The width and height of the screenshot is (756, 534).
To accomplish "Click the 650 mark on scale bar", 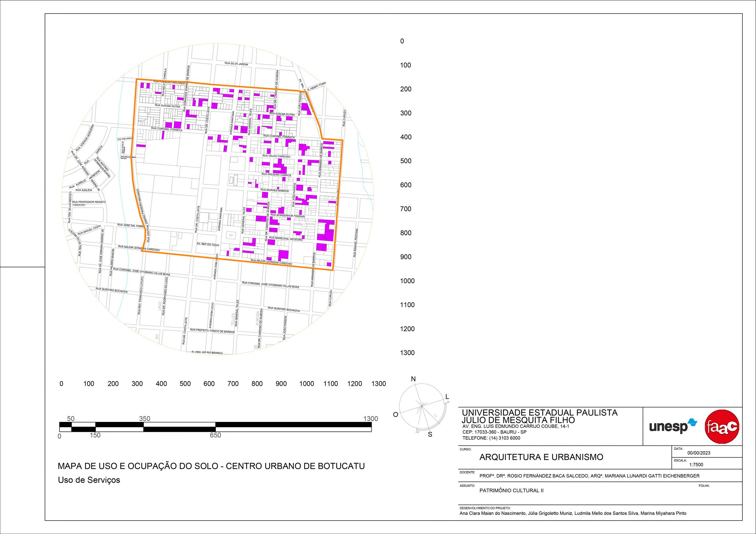I will pos(216,435).
